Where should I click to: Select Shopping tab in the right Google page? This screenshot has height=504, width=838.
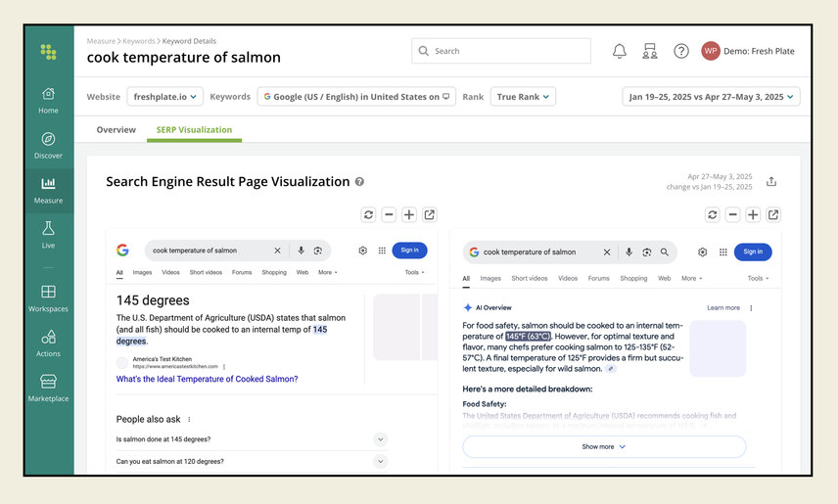(x=633, y=279)
